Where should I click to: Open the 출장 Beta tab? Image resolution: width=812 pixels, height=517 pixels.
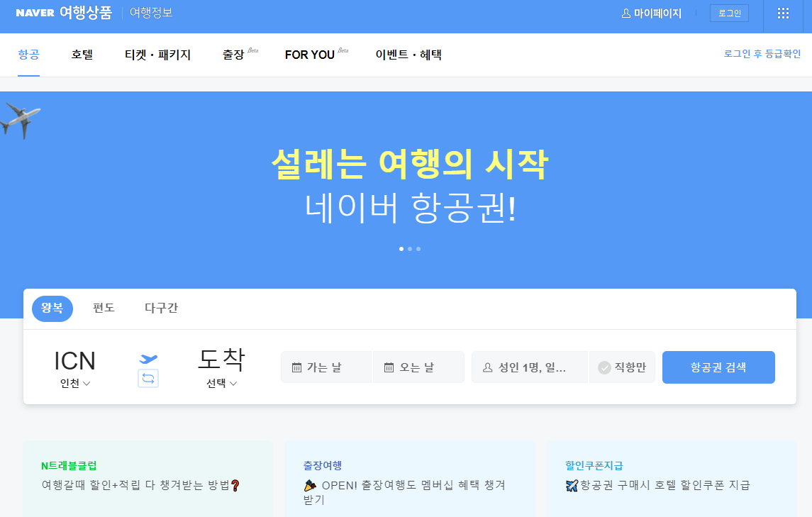coord(240,54)
